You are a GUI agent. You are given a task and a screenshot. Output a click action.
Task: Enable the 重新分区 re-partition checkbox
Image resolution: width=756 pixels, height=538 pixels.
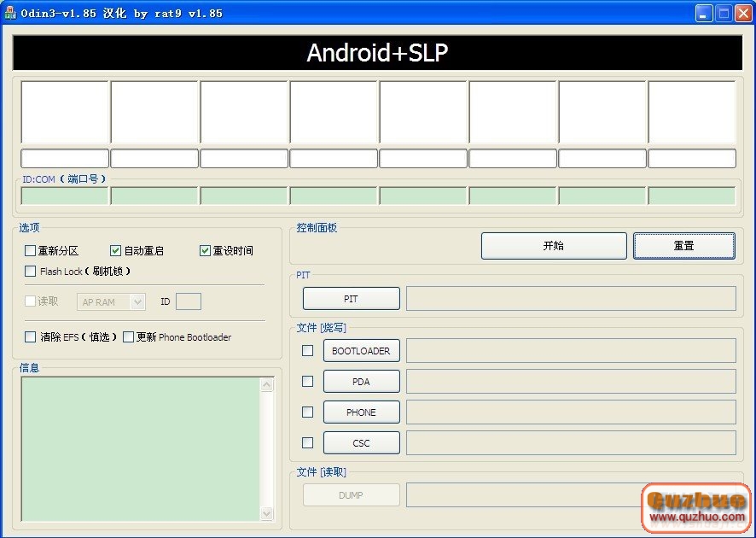point(31,251)
